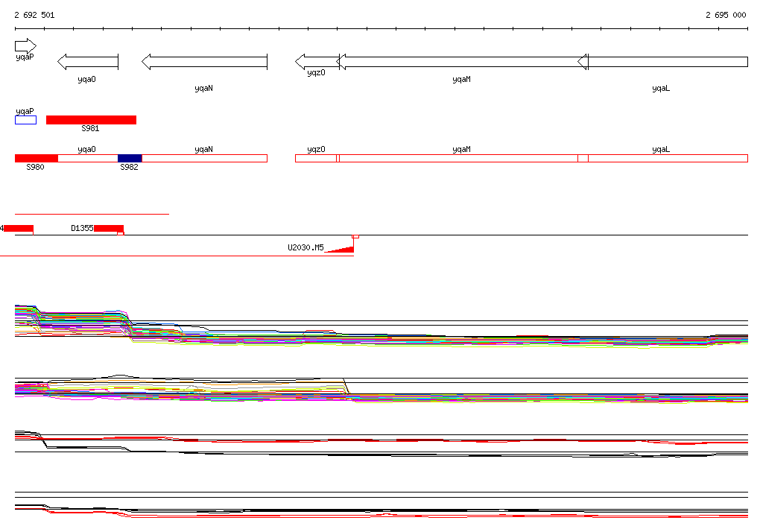Select the yqaN gene arrow
The height and width of the screenshot is (532, 763).
click(204, 62)
